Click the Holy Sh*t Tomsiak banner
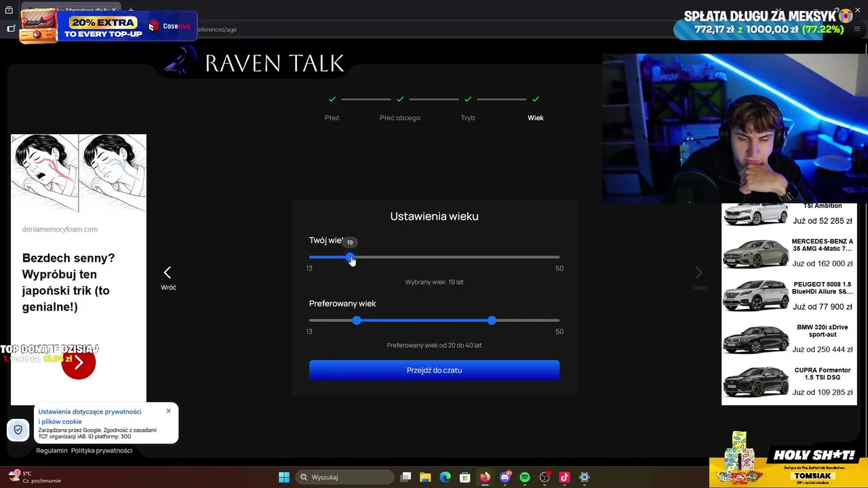868x488 pixels. pos(788,460)
